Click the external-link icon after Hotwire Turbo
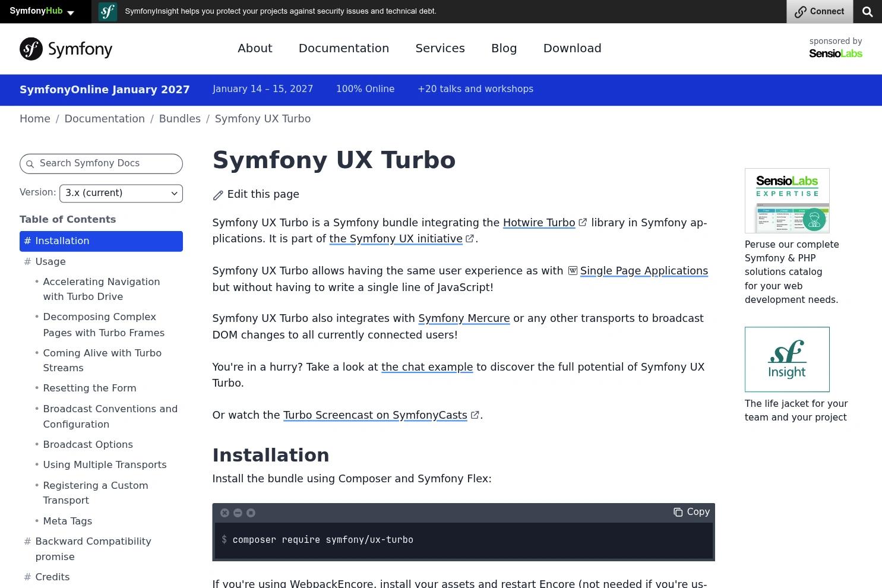This screenshot has width=882, height=588. (x=583, y=222)
